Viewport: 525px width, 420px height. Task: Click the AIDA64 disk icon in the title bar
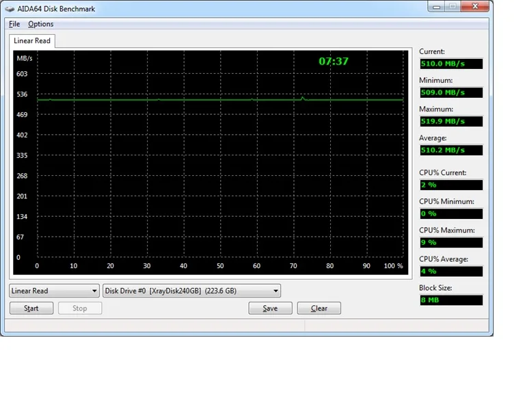10,9
